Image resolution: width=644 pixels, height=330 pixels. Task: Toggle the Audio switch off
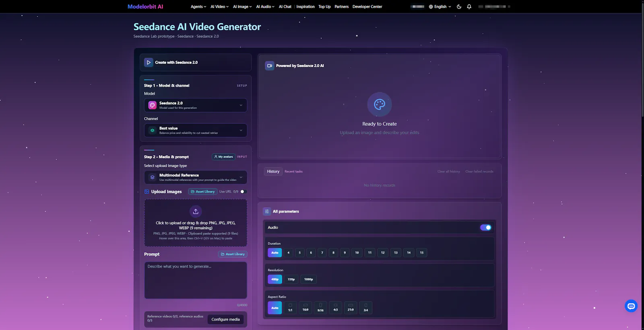click(x=486, y=228)
